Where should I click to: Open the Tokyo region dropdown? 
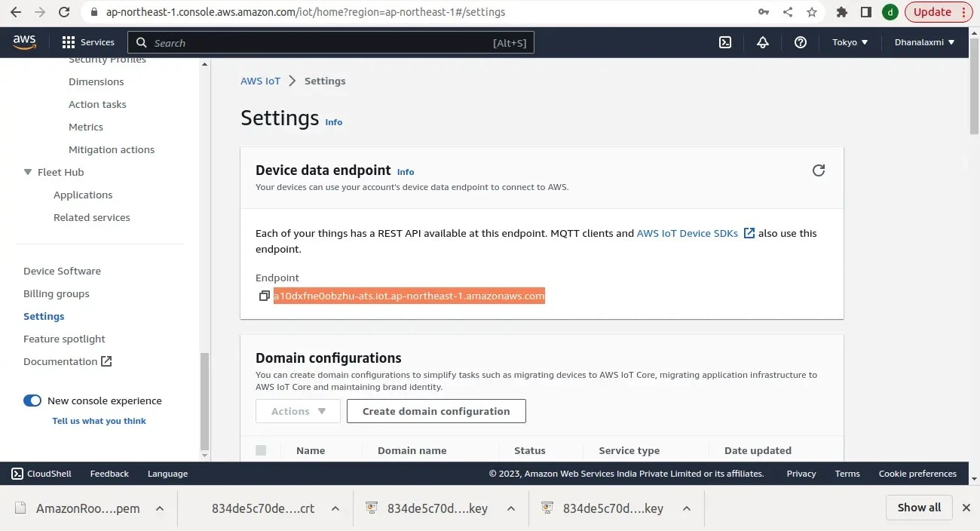click(850, 42)
